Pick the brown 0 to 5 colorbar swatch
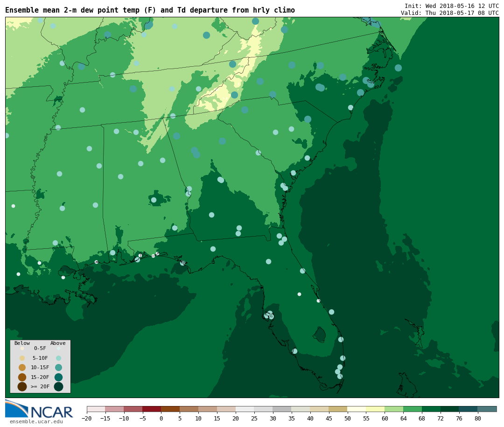The width and height of the screenshot is (504, 427). coord(170,409)
